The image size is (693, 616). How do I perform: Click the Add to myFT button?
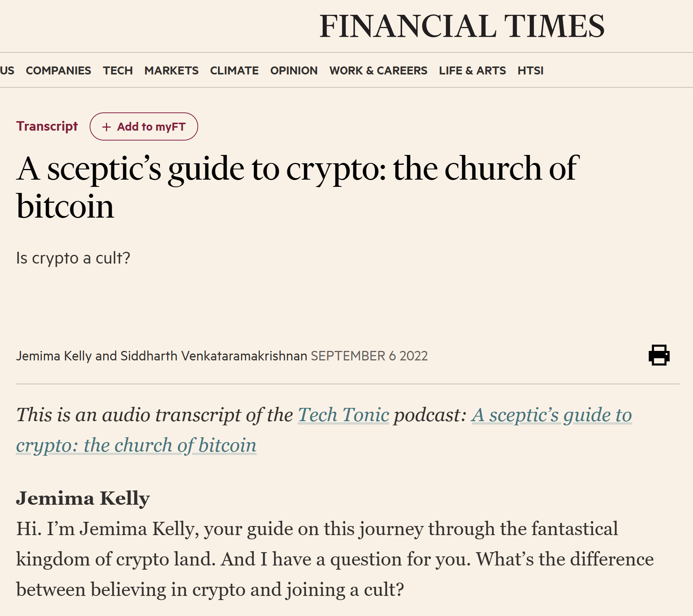[144, 126]
